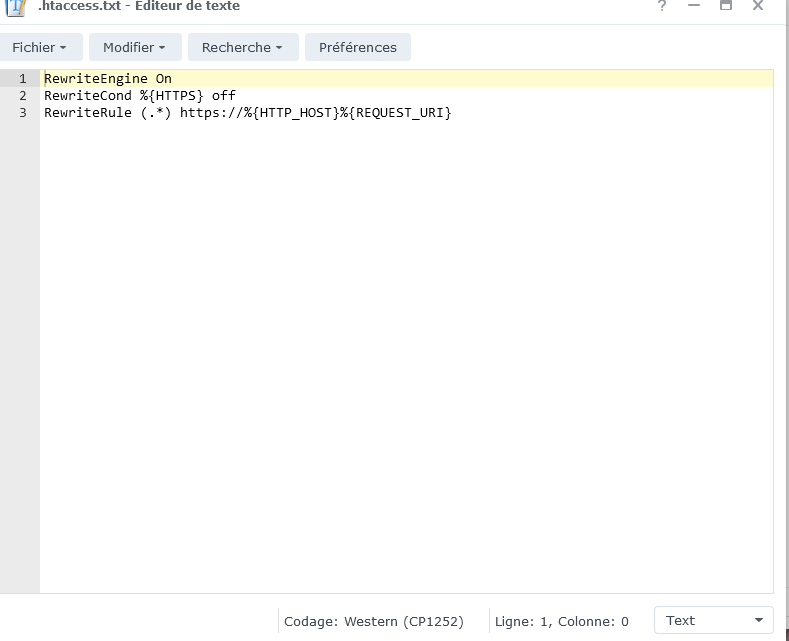Open help with the question mark icon
Viewport: 789px width, 641px height.
click(x=662, y=6)
